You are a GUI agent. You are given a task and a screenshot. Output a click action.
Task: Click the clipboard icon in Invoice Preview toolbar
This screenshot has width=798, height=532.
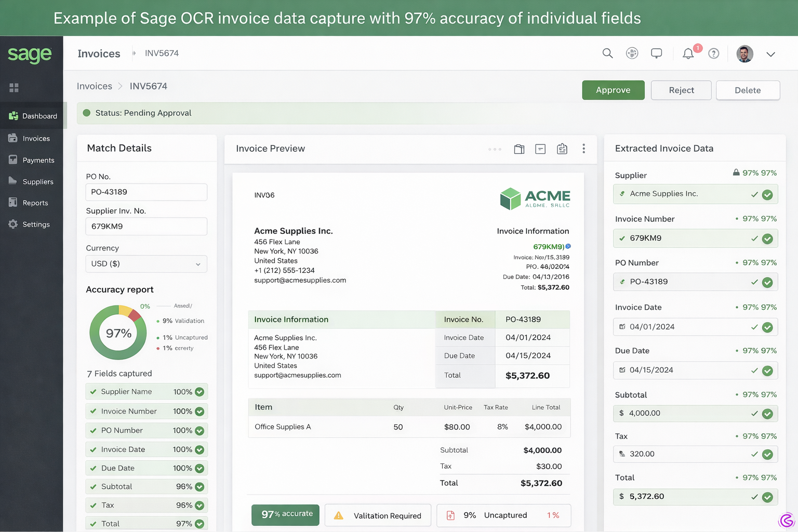[x=562, y=149]
